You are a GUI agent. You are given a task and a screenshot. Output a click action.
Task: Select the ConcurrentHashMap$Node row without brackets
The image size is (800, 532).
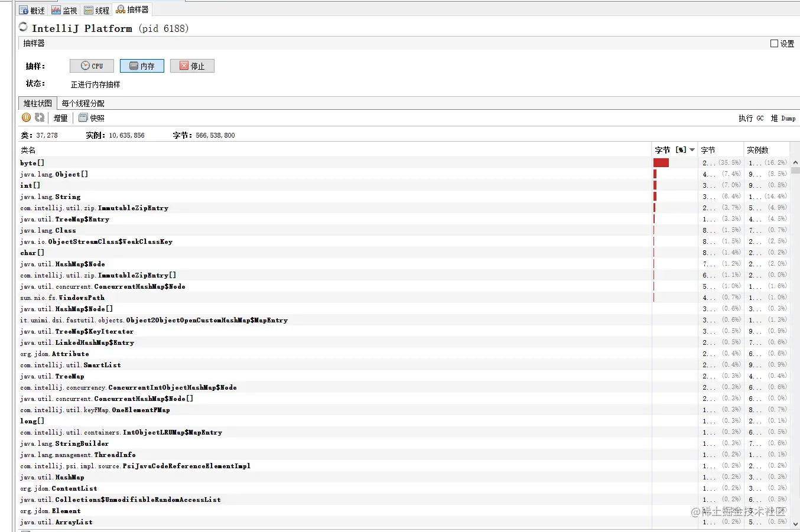pos(405,286)
